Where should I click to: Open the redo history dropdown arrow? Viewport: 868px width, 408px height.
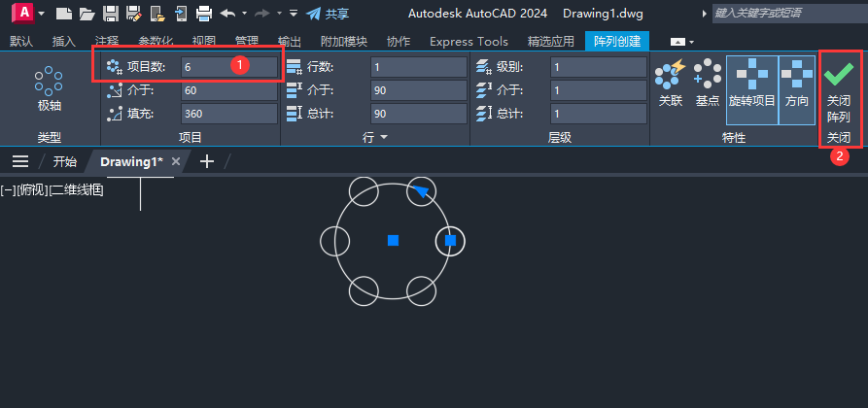pos(279,14)
